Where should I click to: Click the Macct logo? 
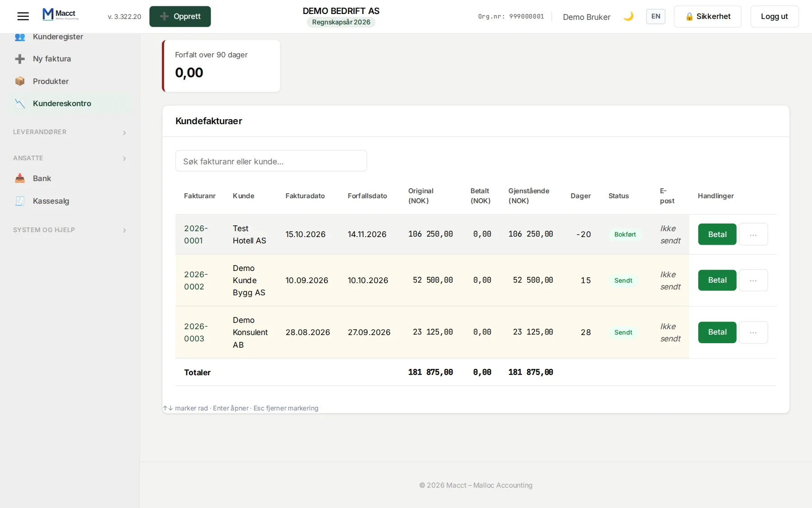click(60, 14)
